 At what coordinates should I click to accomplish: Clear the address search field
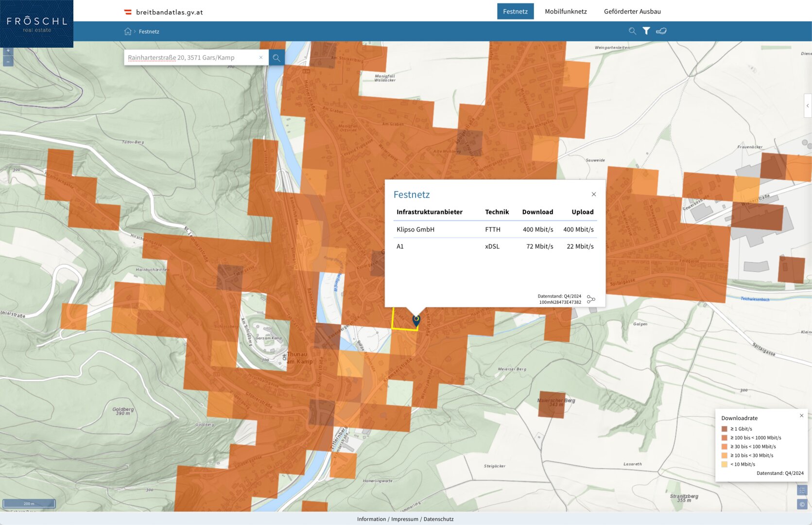point(261,57)
